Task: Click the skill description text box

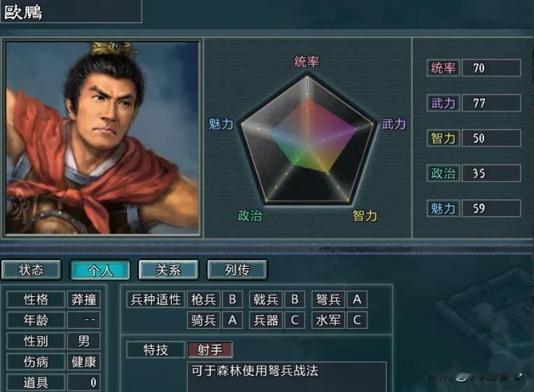Action: coord(287,377)
